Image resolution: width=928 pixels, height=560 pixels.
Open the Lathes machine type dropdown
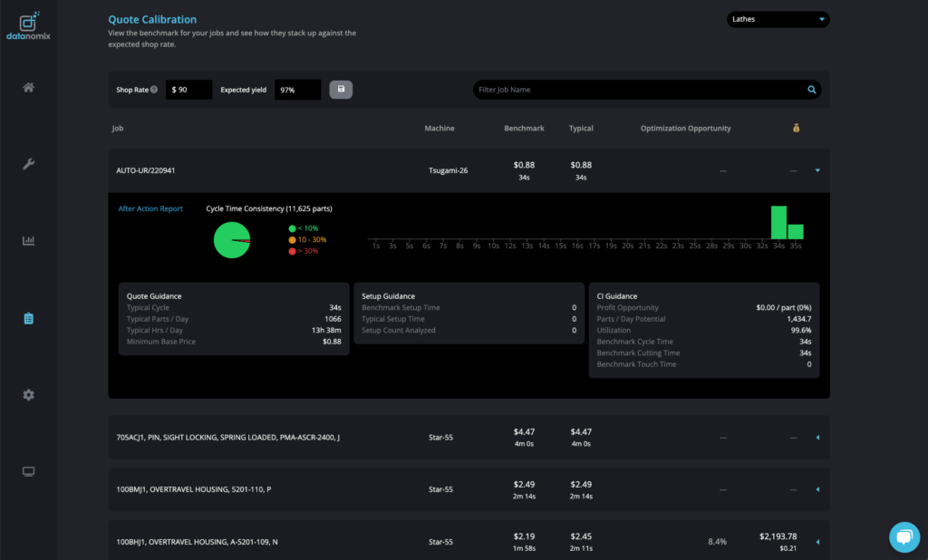click(x=778, y=18)
